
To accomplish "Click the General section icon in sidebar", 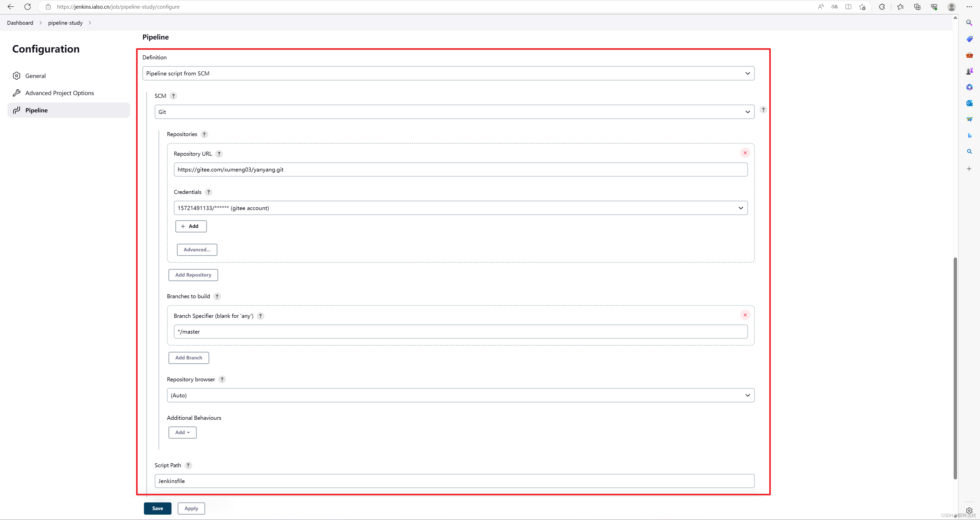I will tap(18, 76).
